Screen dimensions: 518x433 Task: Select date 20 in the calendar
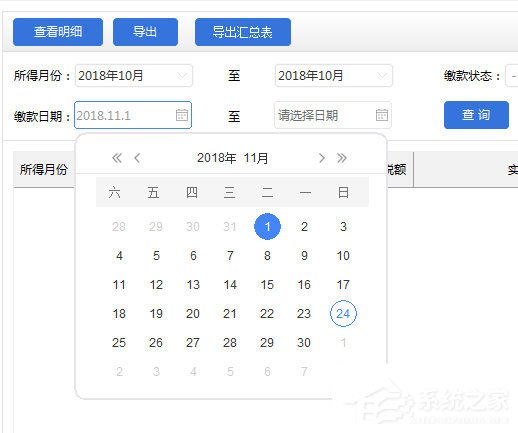point(193,314)
